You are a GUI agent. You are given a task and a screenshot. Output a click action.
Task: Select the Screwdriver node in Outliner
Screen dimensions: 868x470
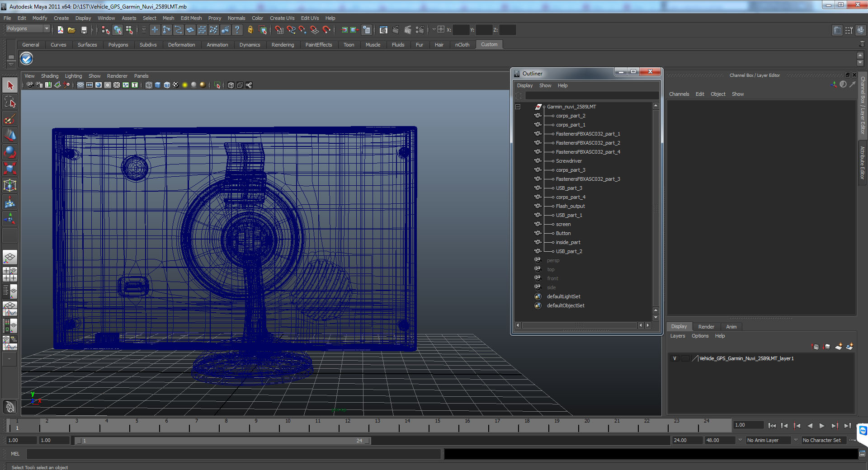click(x=569, y=161)
